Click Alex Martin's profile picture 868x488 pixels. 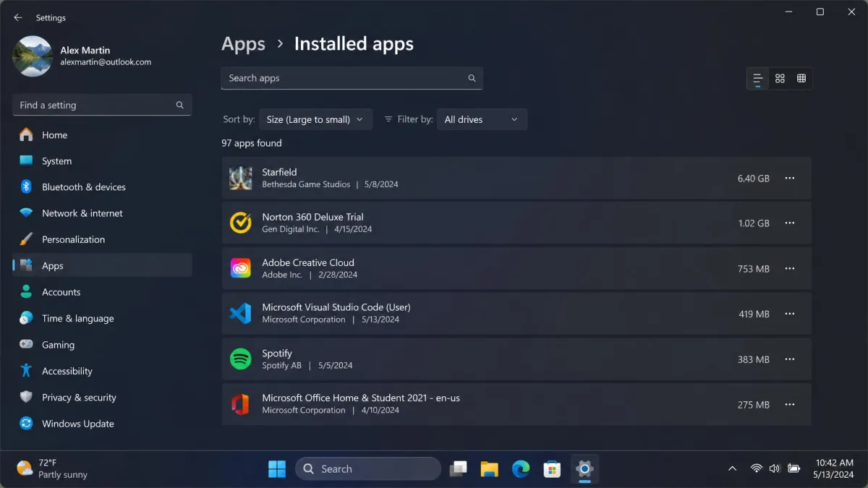click(32, 56)
